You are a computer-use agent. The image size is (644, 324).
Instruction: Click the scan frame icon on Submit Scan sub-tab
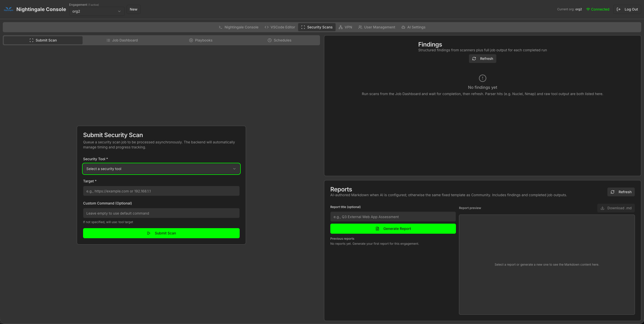pyautogui.click(x=31, y=40)
